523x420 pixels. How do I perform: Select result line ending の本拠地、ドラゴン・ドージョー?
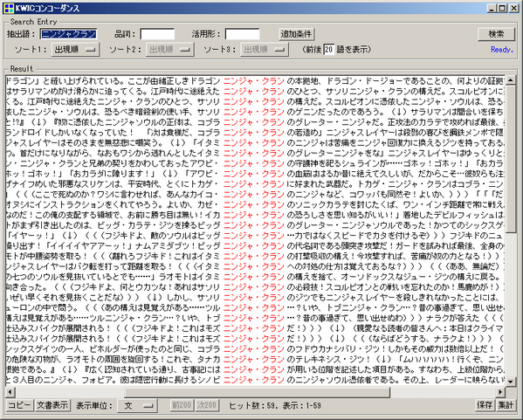click(x=255, y=81)
